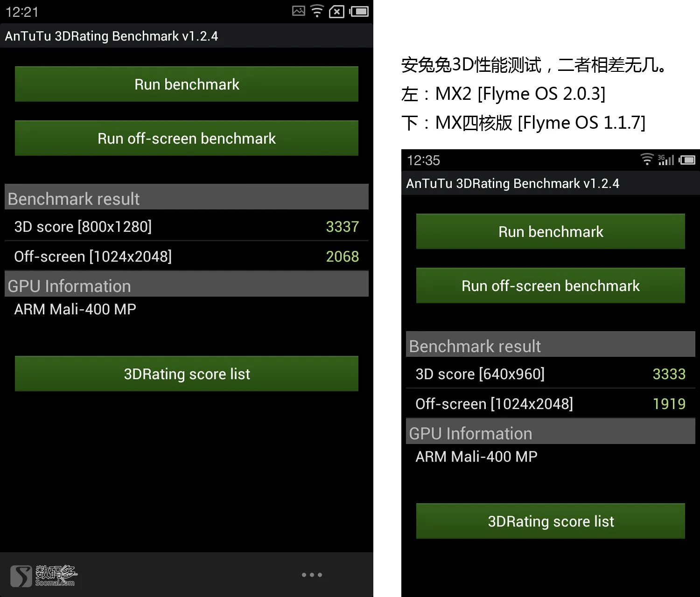The height and width of the screenshot is (597, 700).
Task: Select the off-screen score 1919
Action: [x=669, y=404]
